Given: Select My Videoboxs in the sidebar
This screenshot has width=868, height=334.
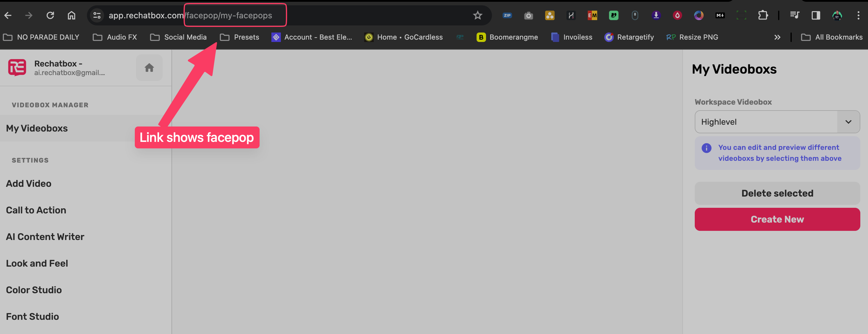Looking at the screenshot, I should pos(85,128).
